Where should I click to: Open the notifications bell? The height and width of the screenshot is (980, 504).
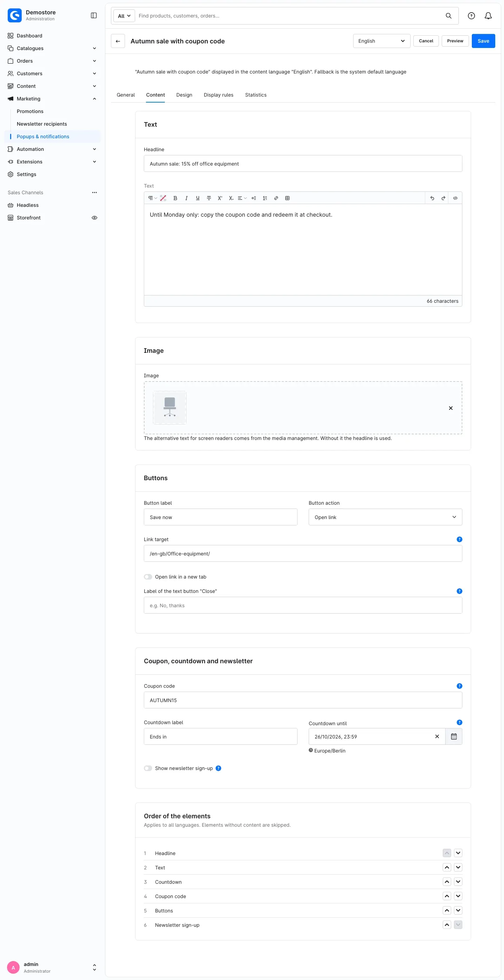click(488, 16)
